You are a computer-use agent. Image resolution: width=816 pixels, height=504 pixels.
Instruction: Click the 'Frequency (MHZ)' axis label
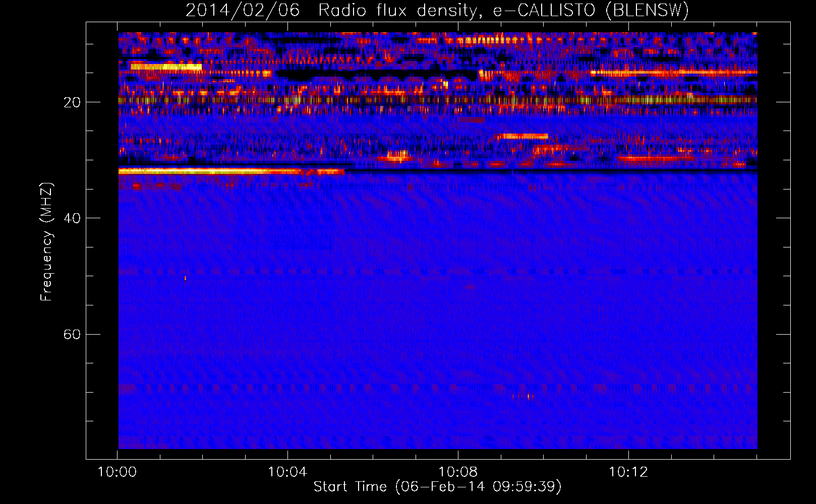(46, 242)
